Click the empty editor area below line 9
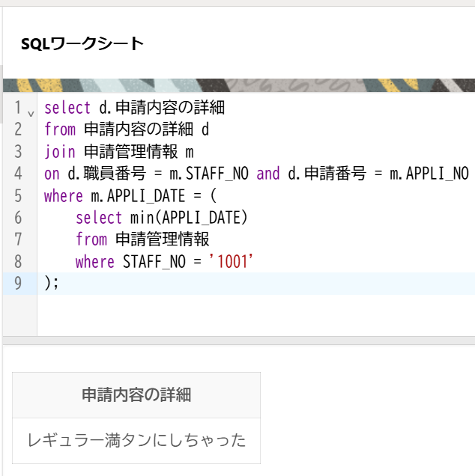This screenshot has height=476, width=475. point(255,314)
